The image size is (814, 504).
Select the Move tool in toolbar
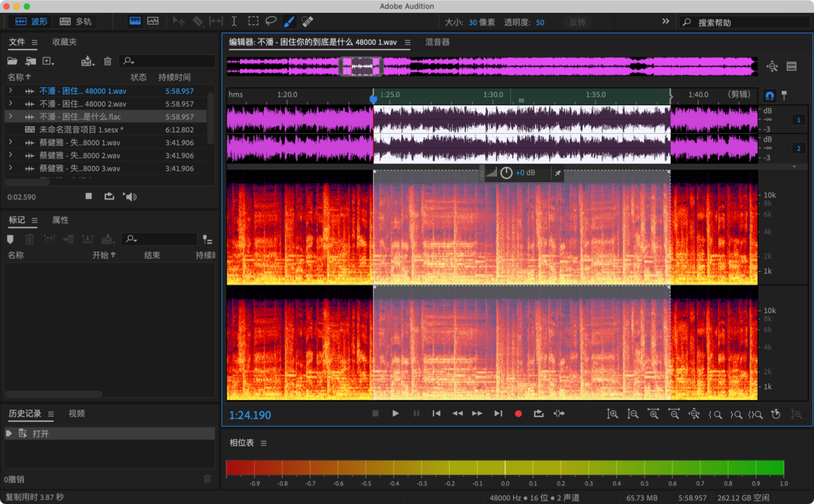coord(179,21)
